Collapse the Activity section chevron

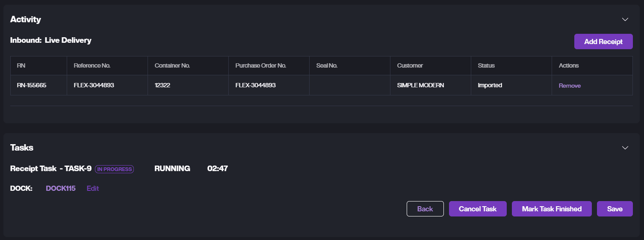(625, 20)
